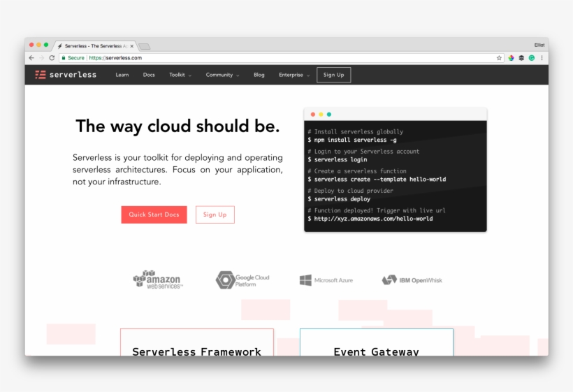Image resolution: width=573 pixels, height=392 pixels.
Task: Bookmark page with star icon
Action: click(499, 58)
